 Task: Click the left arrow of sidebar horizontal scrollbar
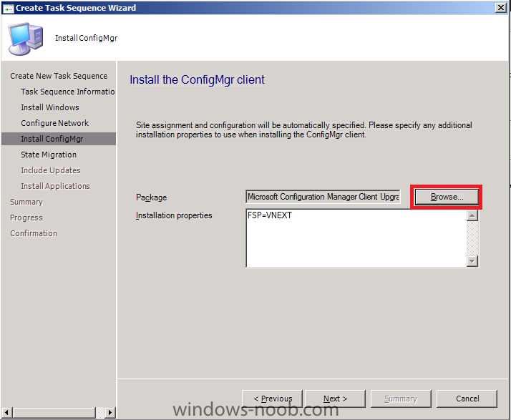[7, 413]
